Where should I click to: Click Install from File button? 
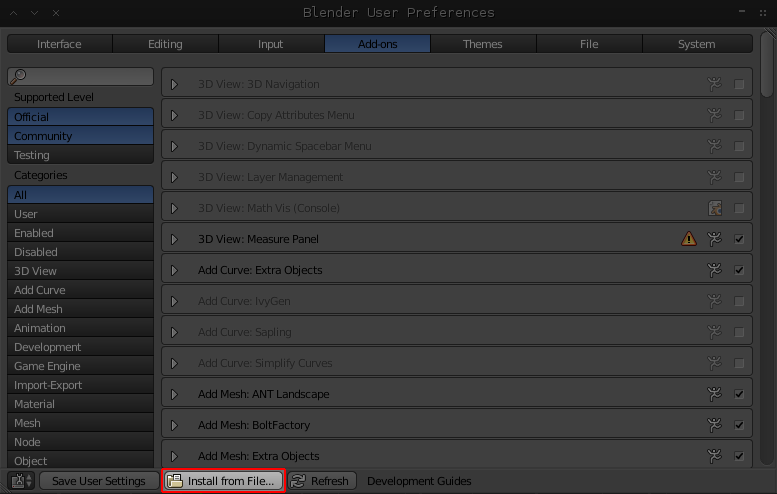click(223, 481)
